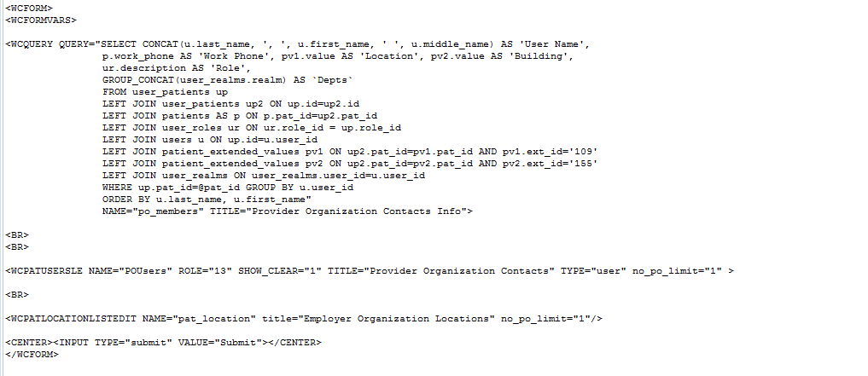Click the WCPATLOCATIONLISTEDIT tag name
Viewport: 868px width, 376px height.
pos(73,319)
